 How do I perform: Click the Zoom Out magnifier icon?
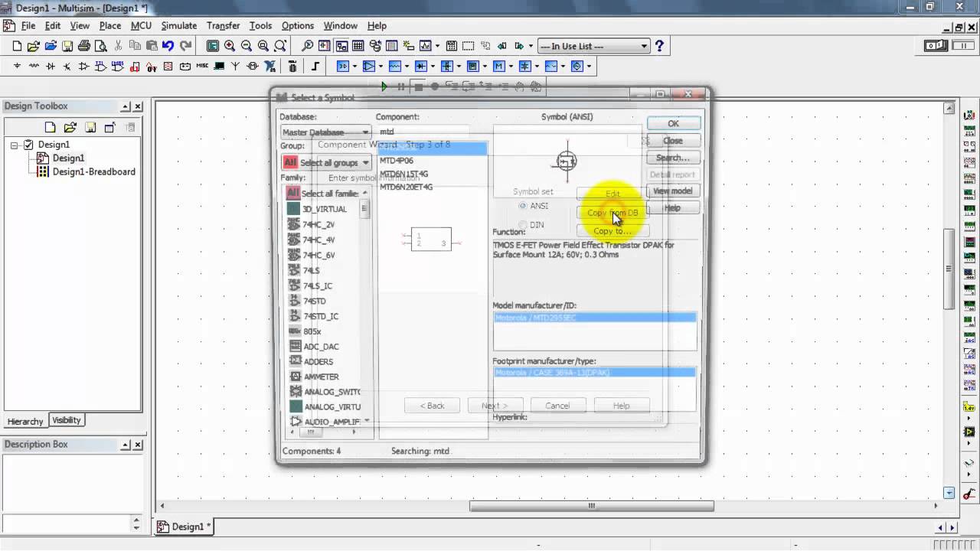[x=247, y=46]
